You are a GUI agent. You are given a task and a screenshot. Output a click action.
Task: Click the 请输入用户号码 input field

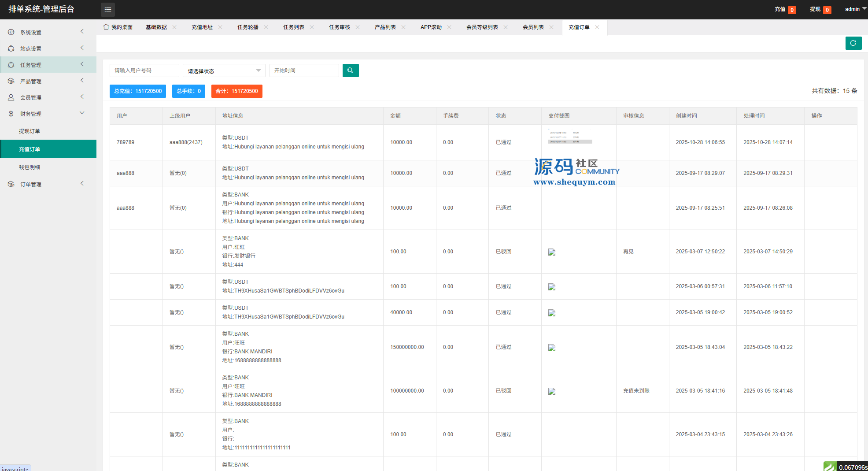(x=144, y=70)
